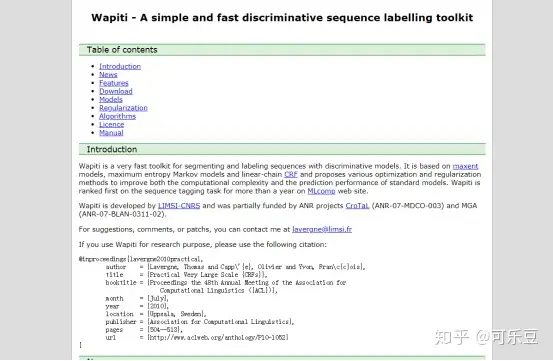Click 'If you use Wapiti for research' sentence
Image resolution: width=553 pixels, height=361 pixels.
tap(203, 245)
